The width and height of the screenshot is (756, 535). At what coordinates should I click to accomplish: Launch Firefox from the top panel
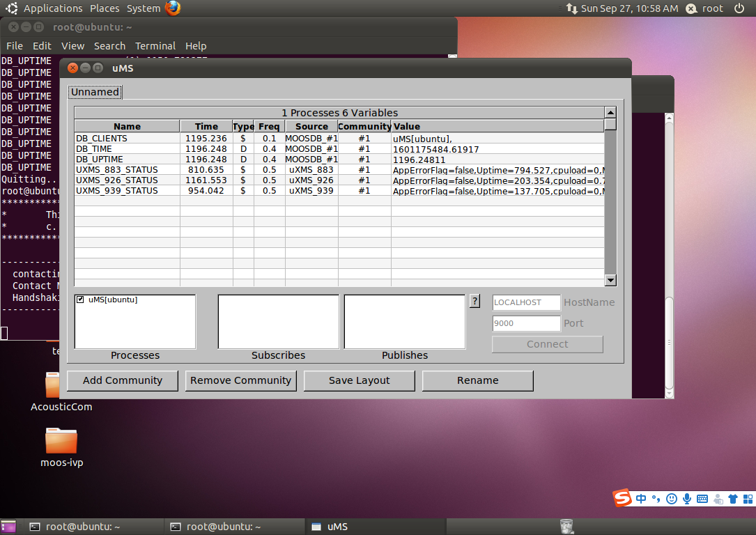click(173, 8)
